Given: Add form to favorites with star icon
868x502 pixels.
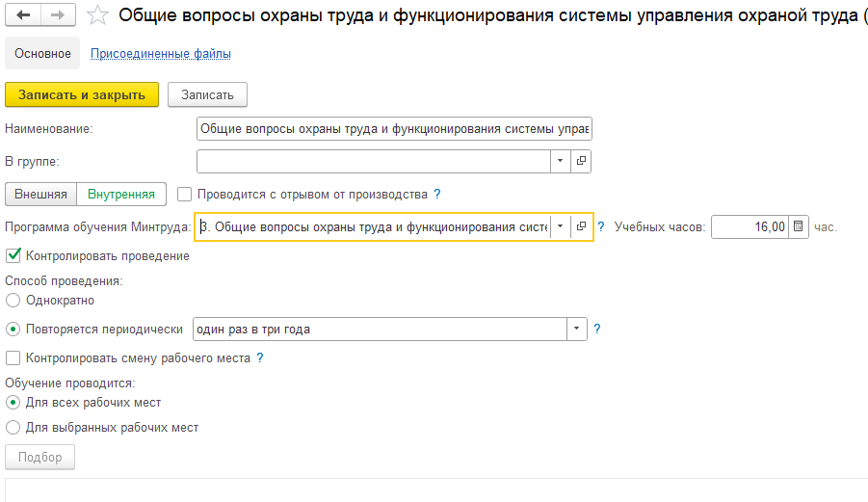Looking at the screenshot, I should pyautogui.click(x=98, y=15).
